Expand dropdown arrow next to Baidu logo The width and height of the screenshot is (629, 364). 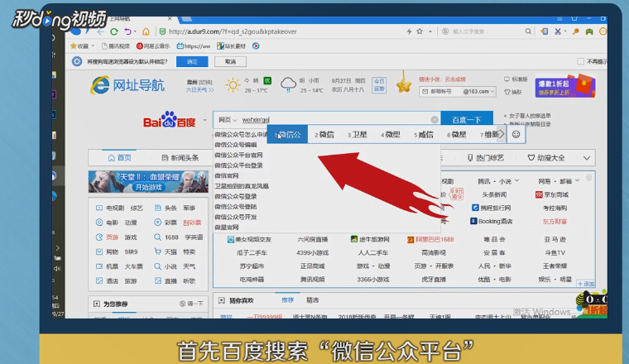[x=204, y=120]
